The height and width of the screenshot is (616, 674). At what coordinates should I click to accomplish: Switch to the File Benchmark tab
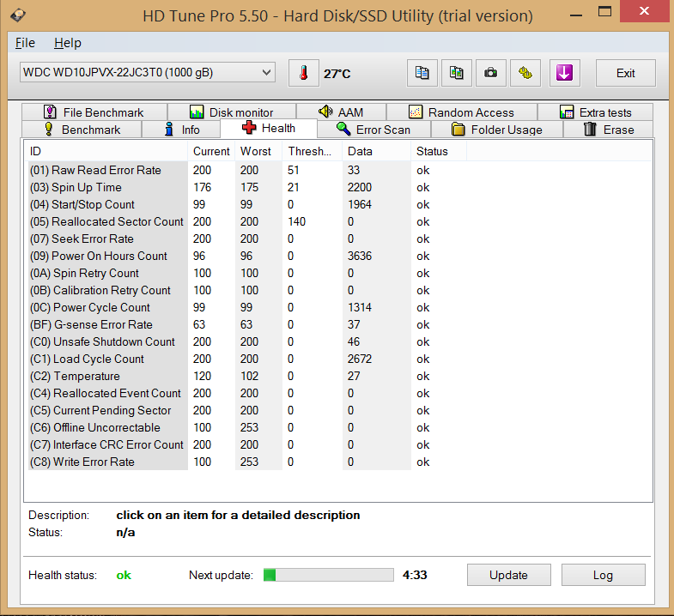[94, 112]
